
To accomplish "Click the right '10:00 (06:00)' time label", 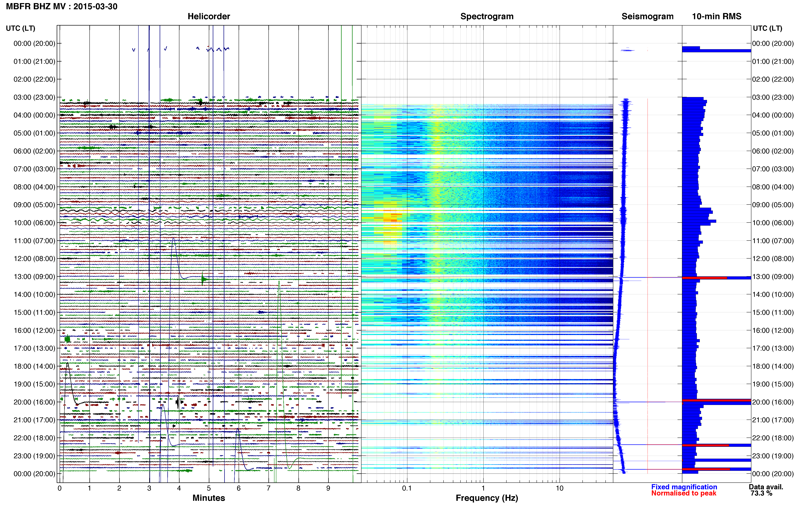I will 773,223.
